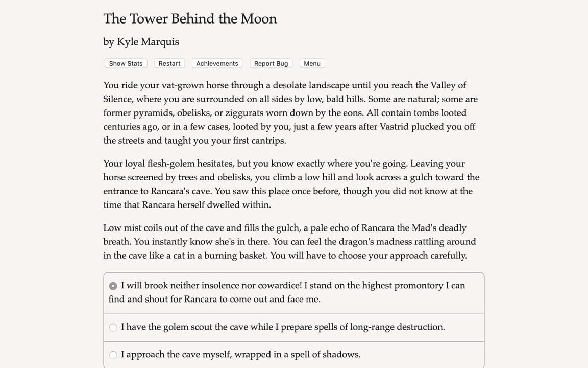Click the Menu button at the end of the toolbar
This screenshot has height=368, width=588.
(312, 63)
